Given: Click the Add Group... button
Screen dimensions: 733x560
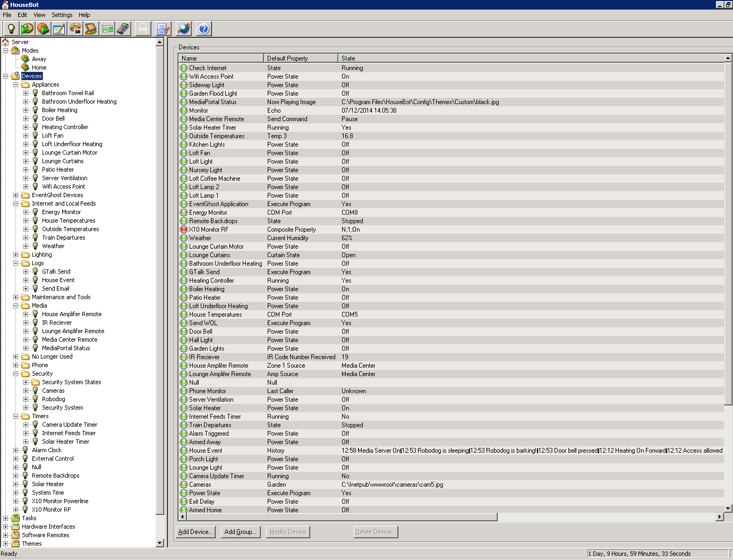Looking at the screenshot, I should 241,532.
